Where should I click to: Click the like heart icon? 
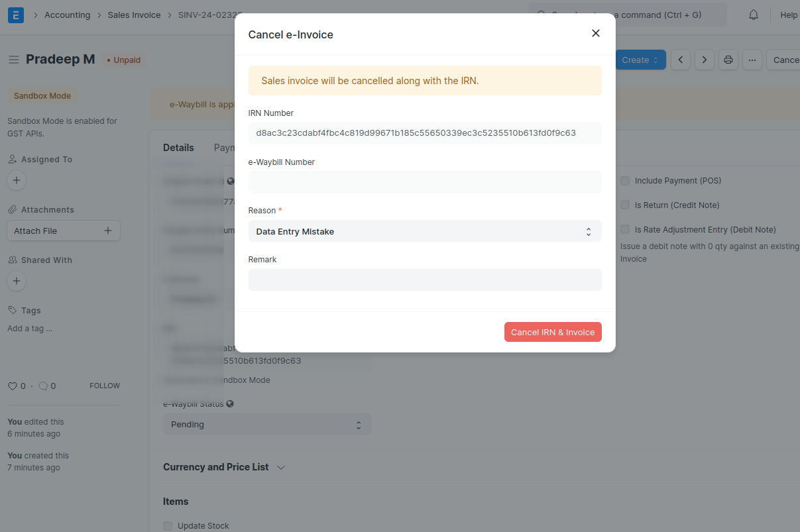pos(12,386)
